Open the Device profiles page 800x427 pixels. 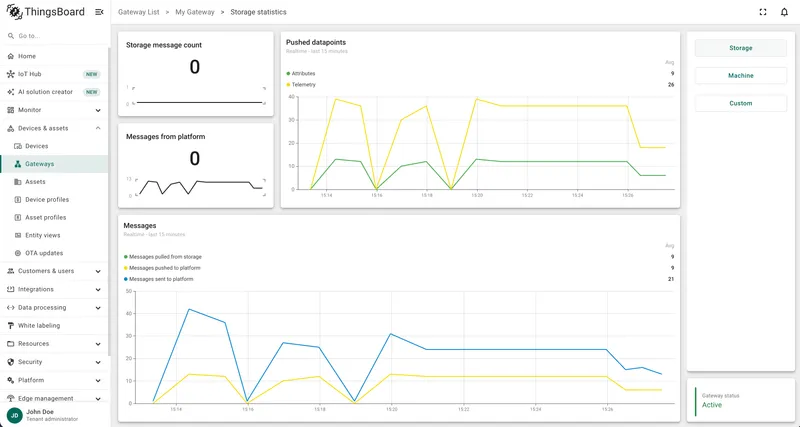(54, 200)
